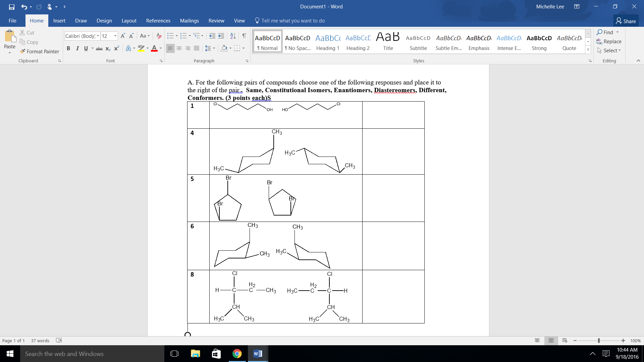644x362 pixels.
Task: Switch to the References tab
Action: pos(158,21)
